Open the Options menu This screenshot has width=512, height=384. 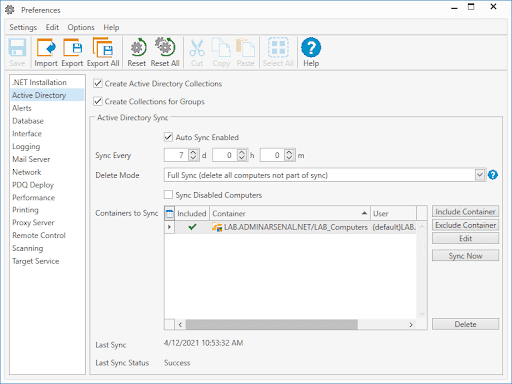(x=81, y=27)
